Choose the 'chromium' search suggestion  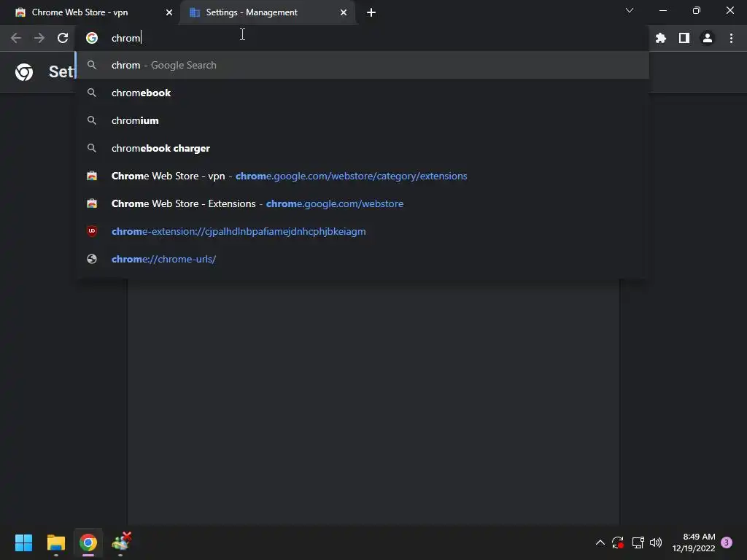tap(362, 120)
